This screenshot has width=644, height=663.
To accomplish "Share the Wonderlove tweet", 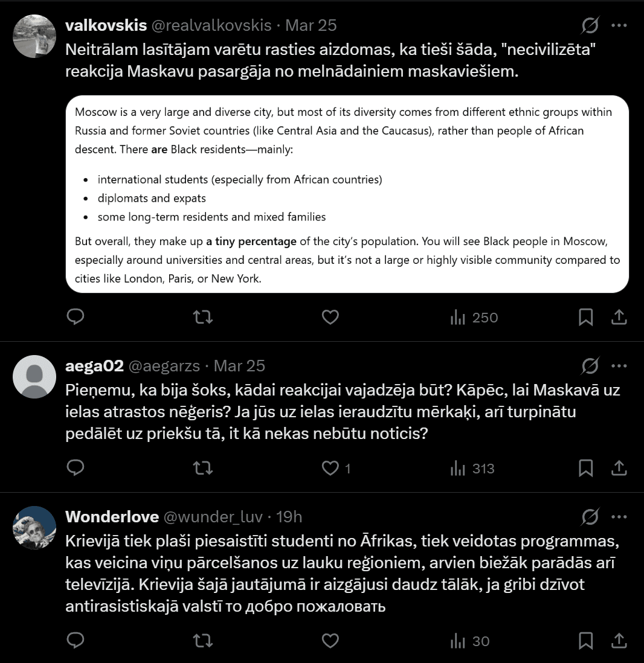I will [619, 641].
